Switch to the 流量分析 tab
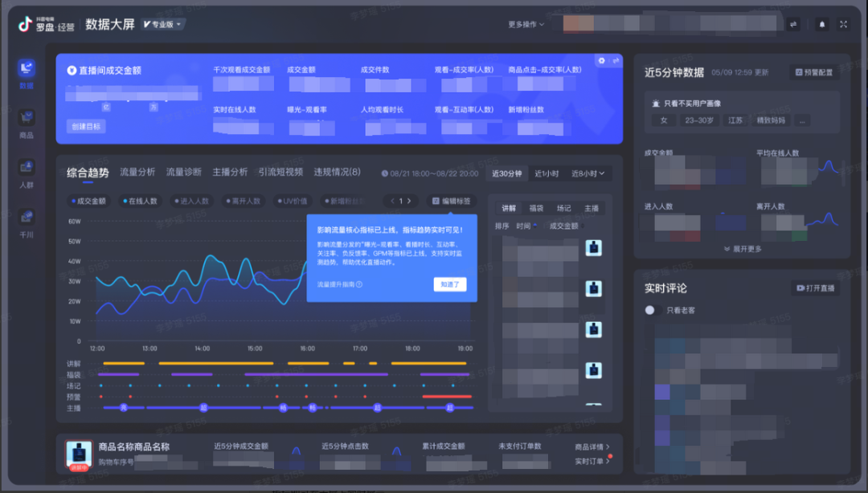The image size is (868, 493). click(137, 172)
